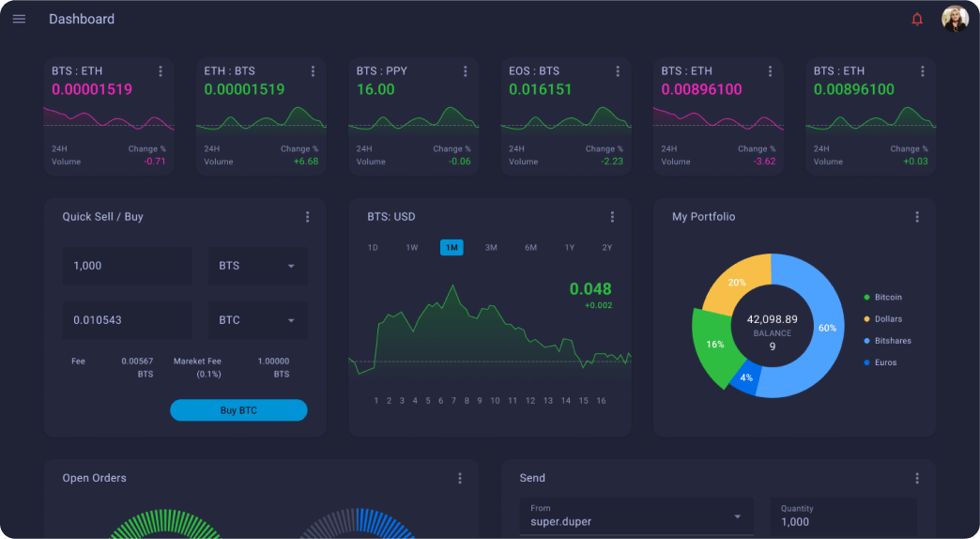Click the +6.68 change value
The width and height of the screenshot is (980, 539).
point(306,162)
